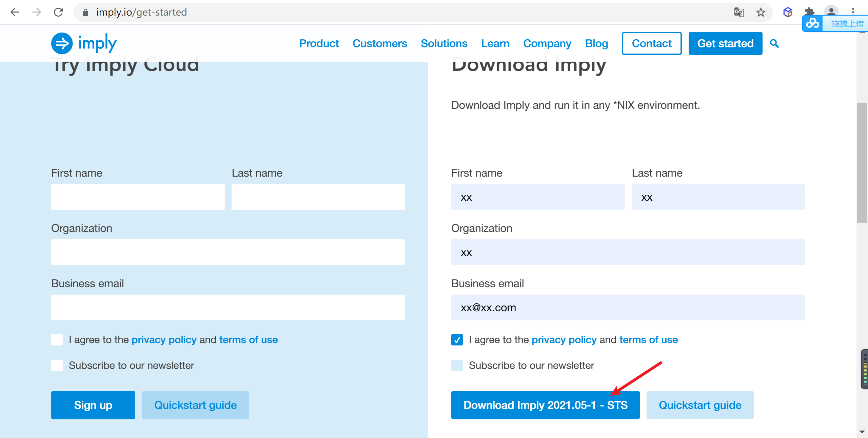Click the browser back arrow
The image size is (868, 438).
15,12
